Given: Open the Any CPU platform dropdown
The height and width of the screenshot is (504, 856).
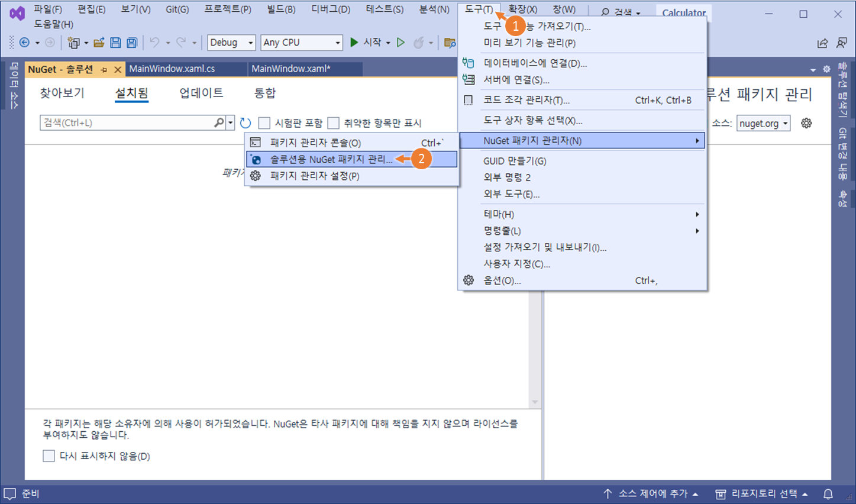Looking at the screenshot, I should [302, 43].
